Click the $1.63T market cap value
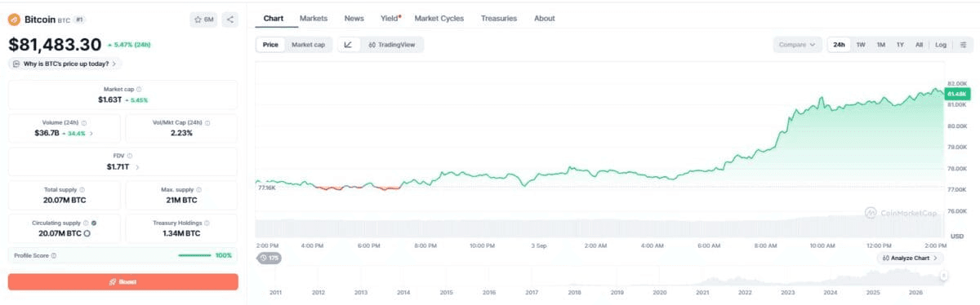Screen dimensions: 980x305 click(x=109, y=99)
